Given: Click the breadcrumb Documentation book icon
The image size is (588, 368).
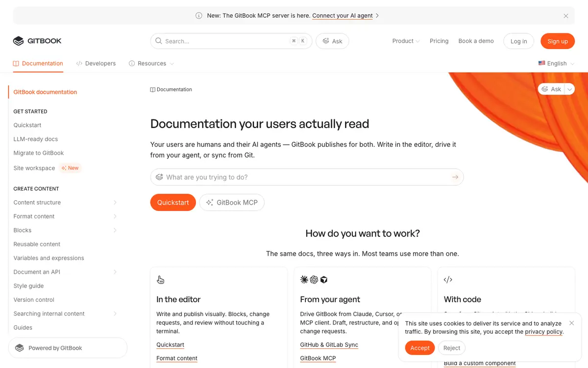Looking at the screenshot, I should [x=153, y=90].
